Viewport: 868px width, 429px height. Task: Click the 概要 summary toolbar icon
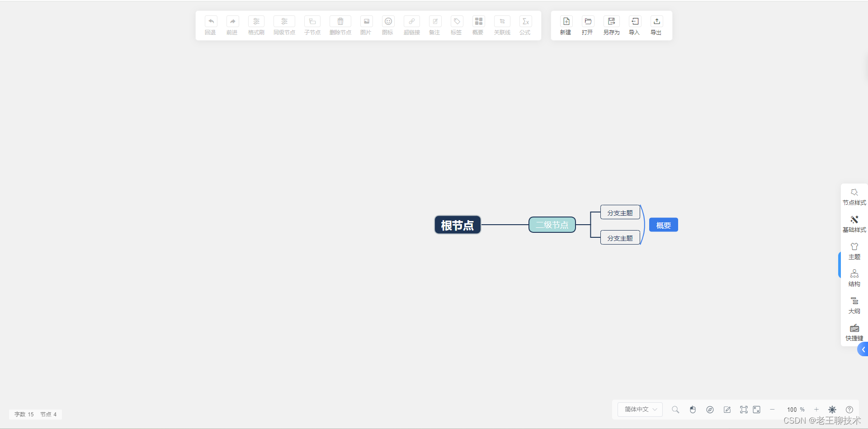pyautogui.click(x=478, y=21)
